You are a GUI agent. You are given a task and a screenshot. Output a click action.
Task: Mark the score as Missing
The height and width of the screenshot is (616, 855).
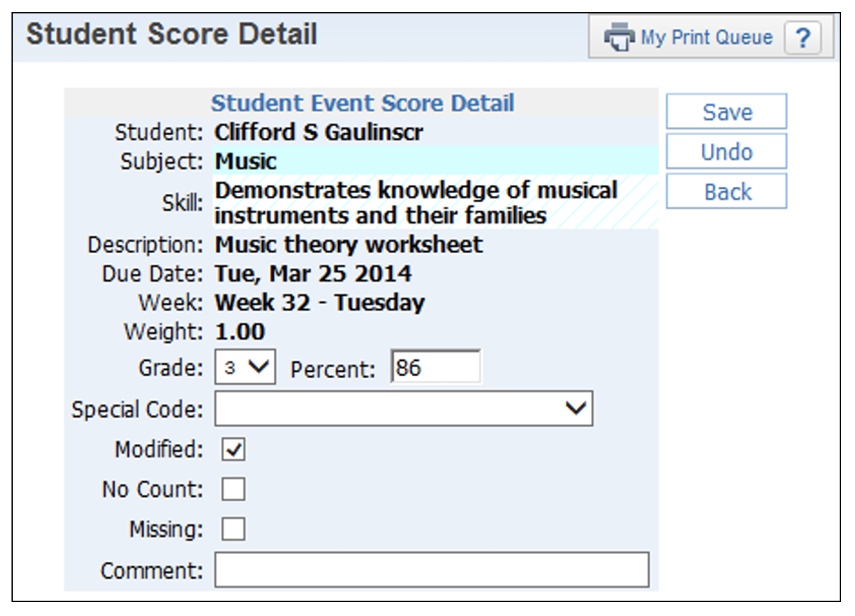(234, 529)
